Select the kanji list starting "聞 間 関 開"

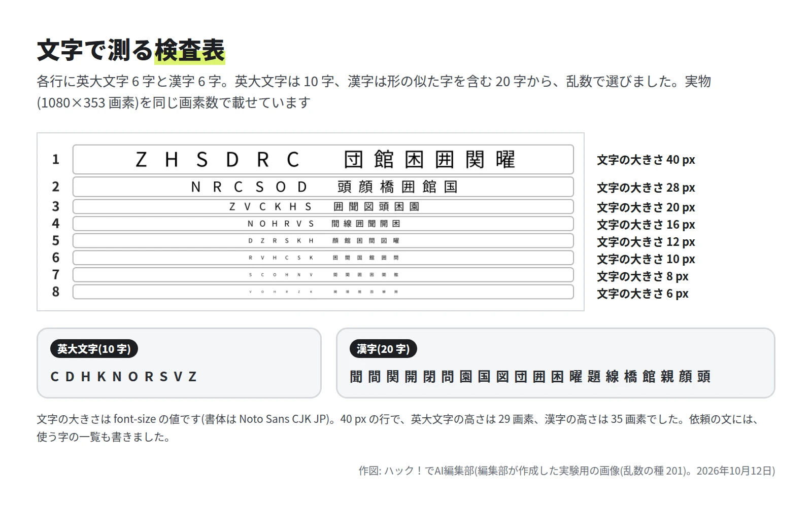[530, 377]
